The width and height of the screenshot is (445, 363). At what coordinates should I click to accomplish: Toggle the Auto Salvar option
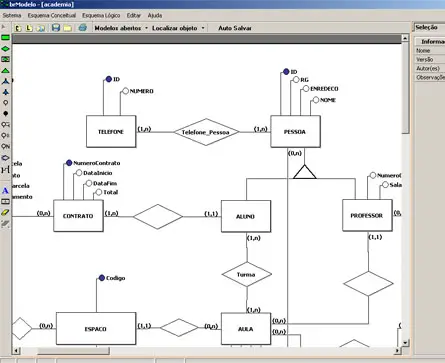pyautogui.click(x=235, y=28)
